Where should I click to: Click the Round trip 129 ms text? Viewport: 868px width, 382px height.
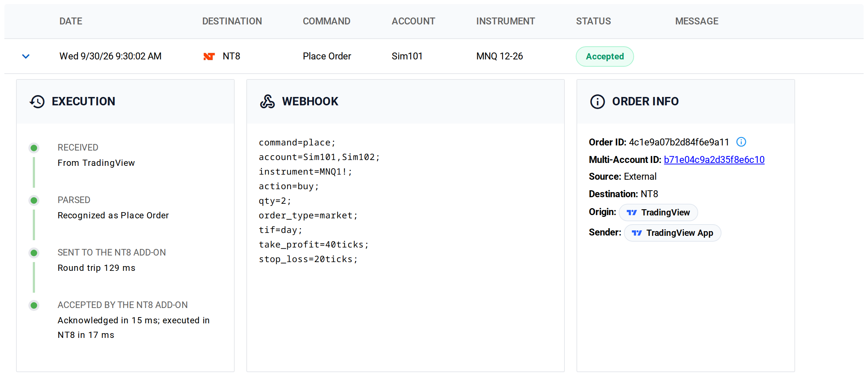pos(96,268)
